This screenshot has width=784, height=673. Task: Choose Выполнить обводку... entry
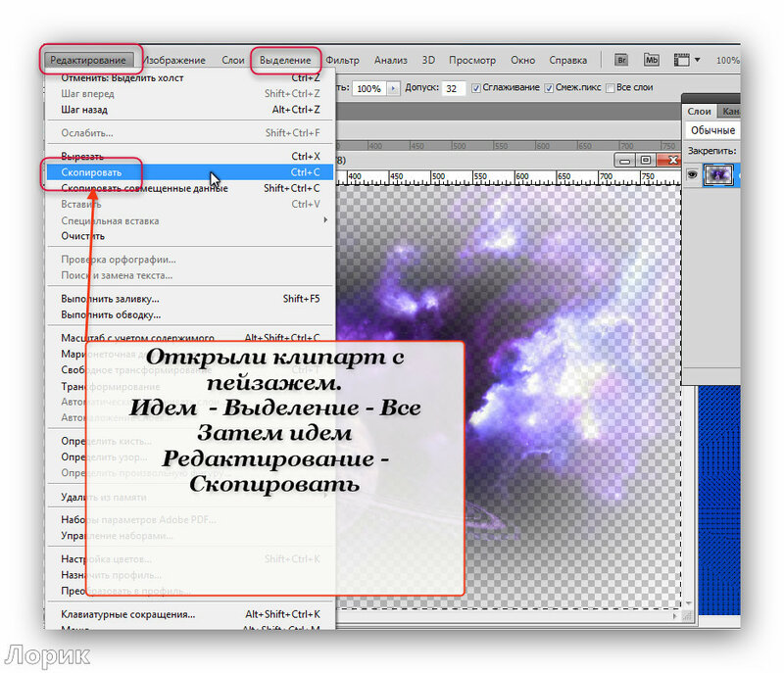pos(190,314)
